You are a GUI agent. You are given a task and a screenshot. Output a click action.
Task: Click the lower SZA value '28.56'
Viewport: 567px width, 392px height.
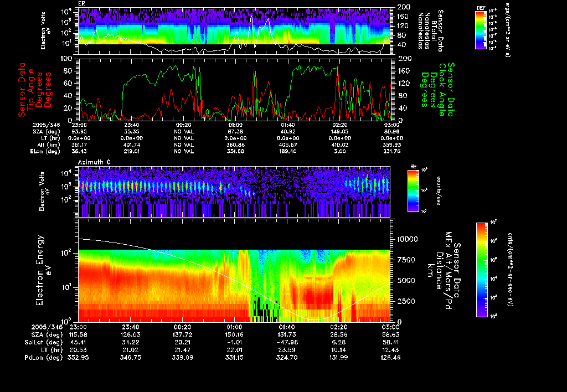pos(338,335)
